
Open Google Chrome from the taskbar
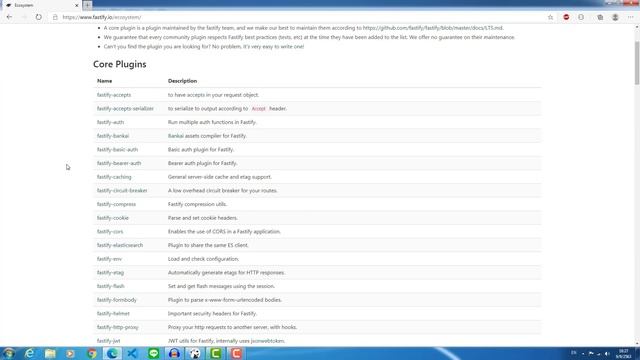(92, 353)
